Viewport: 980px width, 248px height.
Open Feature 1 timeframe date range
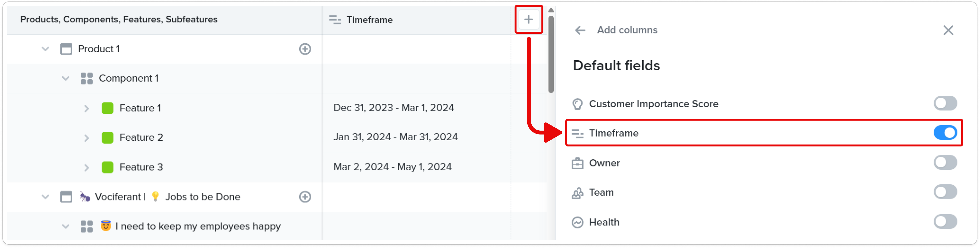click(394, 108)
